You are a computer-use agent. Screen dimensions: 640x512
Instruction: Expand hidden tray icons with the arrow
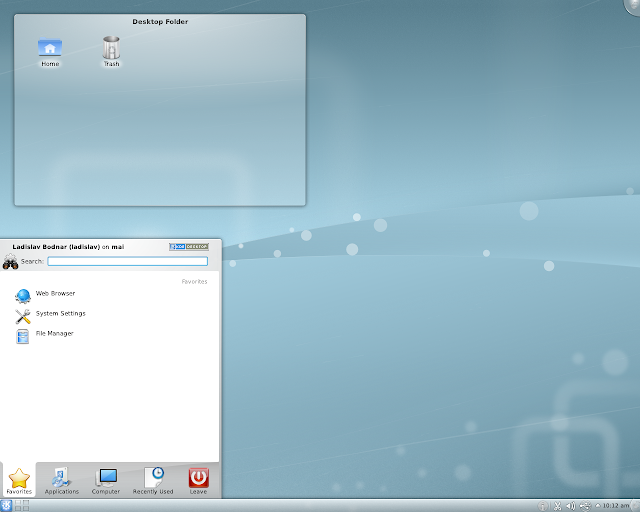click(x=598, y=505)
